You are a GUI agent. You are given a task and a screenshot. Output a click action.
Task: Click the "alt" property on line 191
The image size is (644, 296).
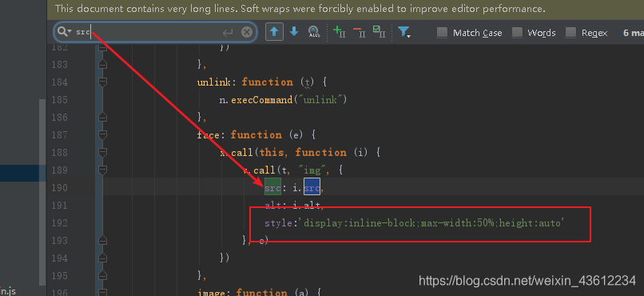tap(272, 205)
